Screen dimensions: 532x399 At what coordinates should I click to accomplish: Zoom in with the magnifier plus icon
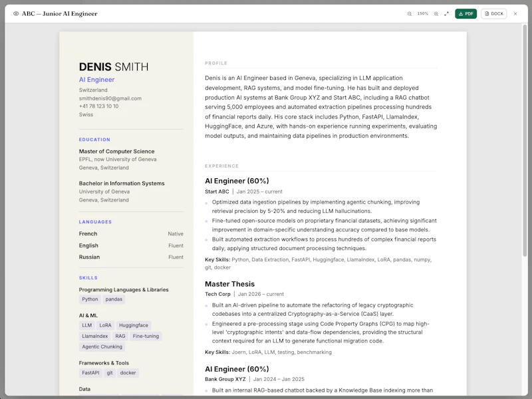436,14
